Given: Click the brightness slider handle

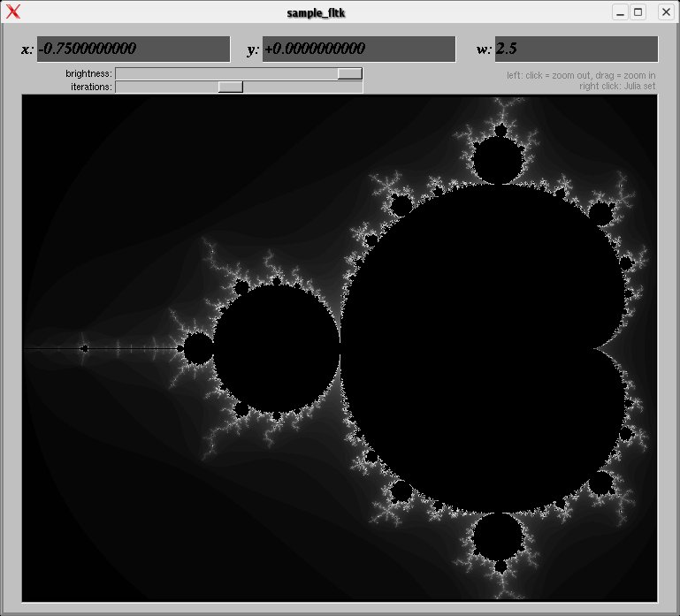Looking at the screenshot, I should coord(350,73).
